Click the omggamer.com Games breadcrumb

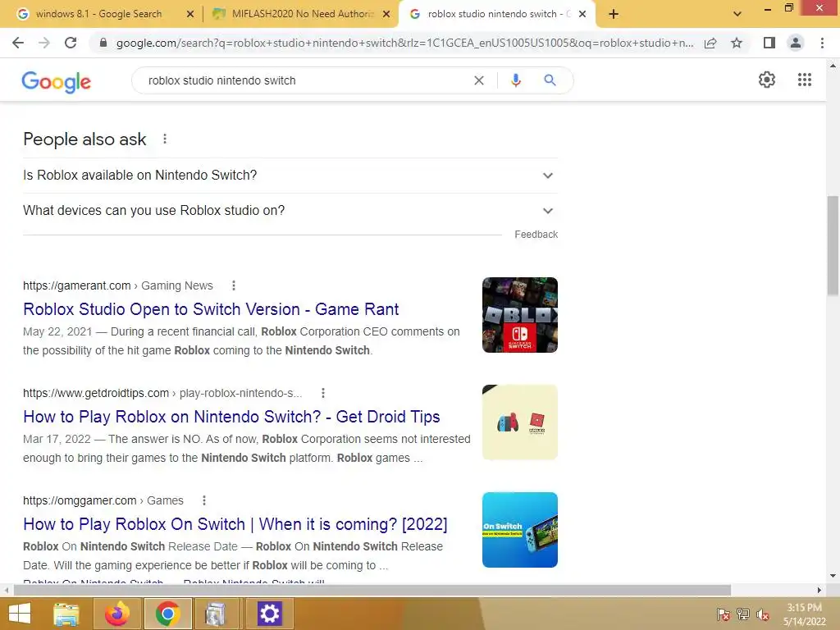[103, 500]
